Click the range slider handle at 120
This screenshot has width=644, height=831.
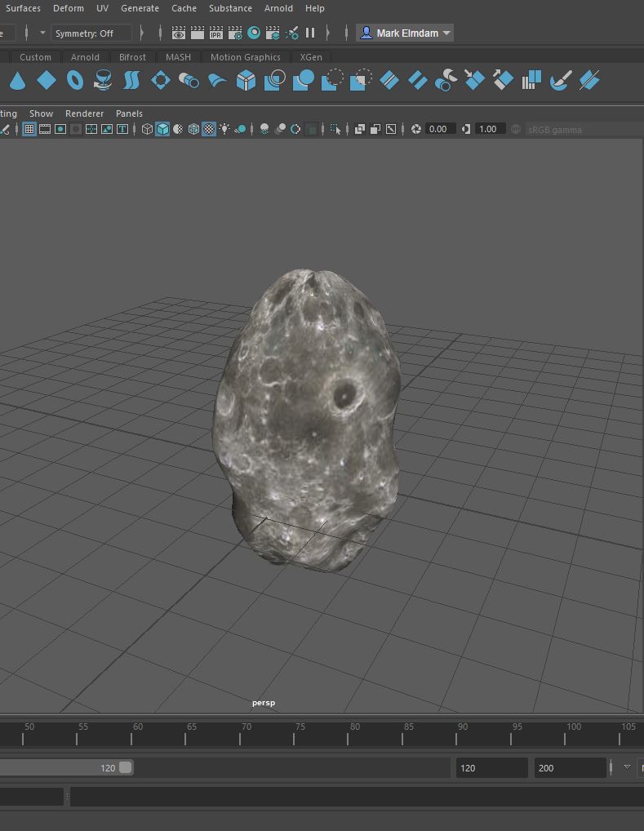(x=125, y=767)
